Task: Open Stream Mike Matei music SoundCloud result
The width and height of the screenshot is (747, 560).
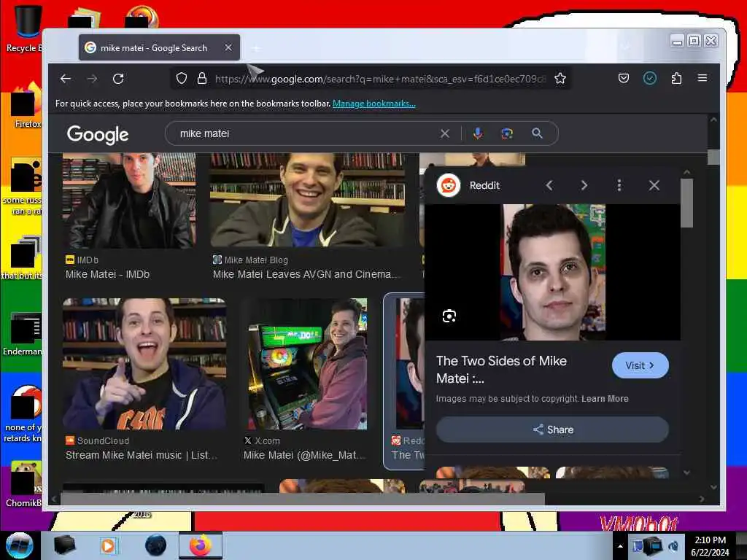Action: click(x=142, y=455)
